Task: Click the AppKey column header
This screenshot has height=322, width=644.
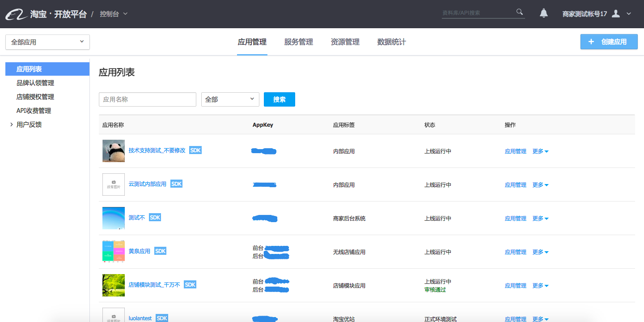Action: [263, 125]
